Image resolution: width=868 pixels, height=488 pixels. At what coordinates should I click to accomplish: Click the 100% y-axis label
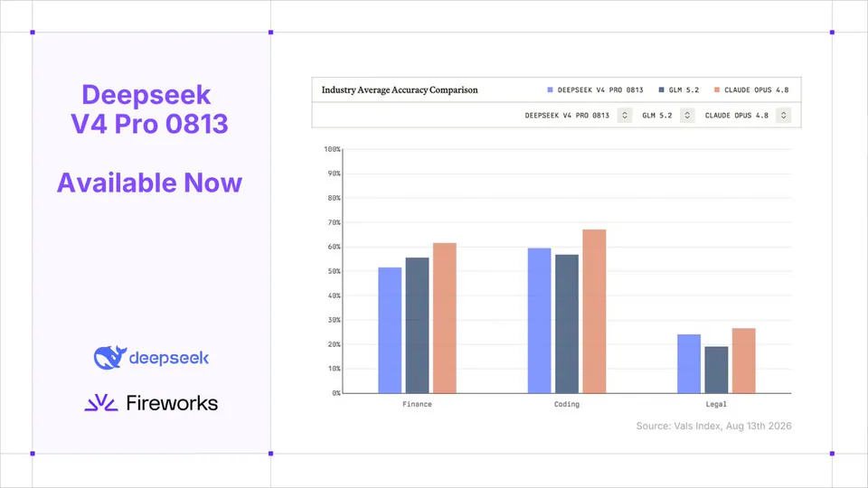pyautogui.click(x=332, y=149)
